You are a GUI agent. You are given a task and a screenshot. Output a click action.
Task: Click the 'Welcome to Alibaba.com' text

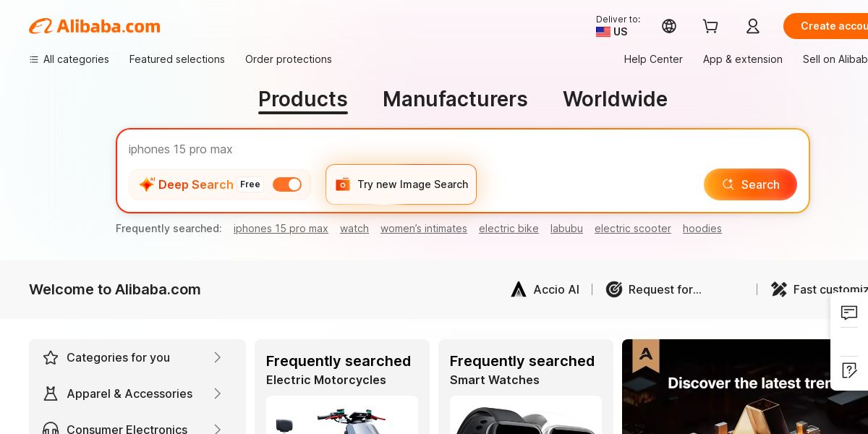pos(115,289)
